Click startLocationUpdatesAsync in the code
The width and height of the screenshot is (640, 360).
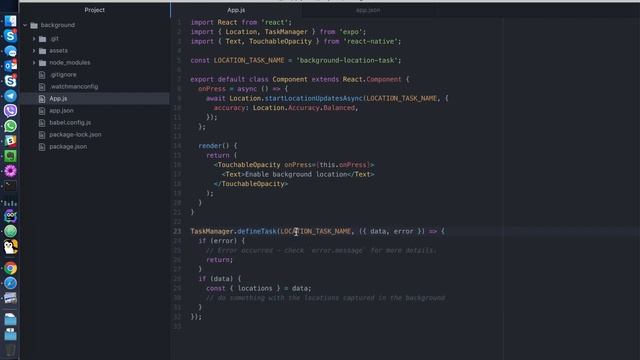313,98
